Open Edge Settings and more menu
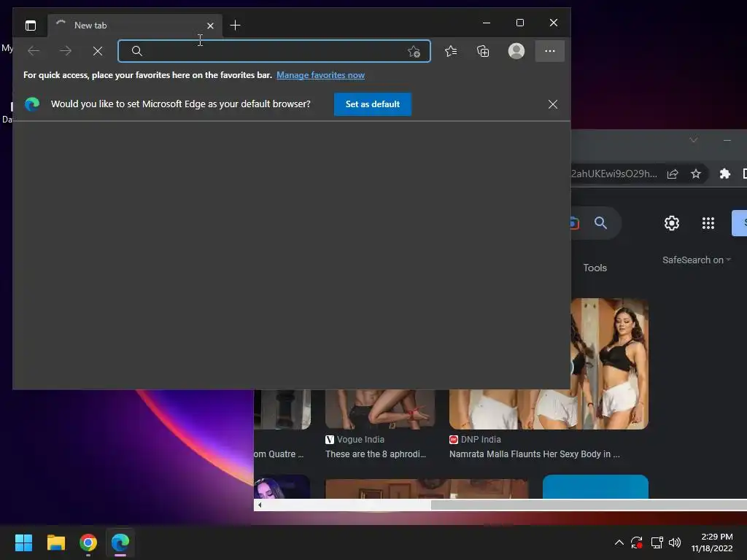The image size is (747, 560). click(x=550, y=51)
